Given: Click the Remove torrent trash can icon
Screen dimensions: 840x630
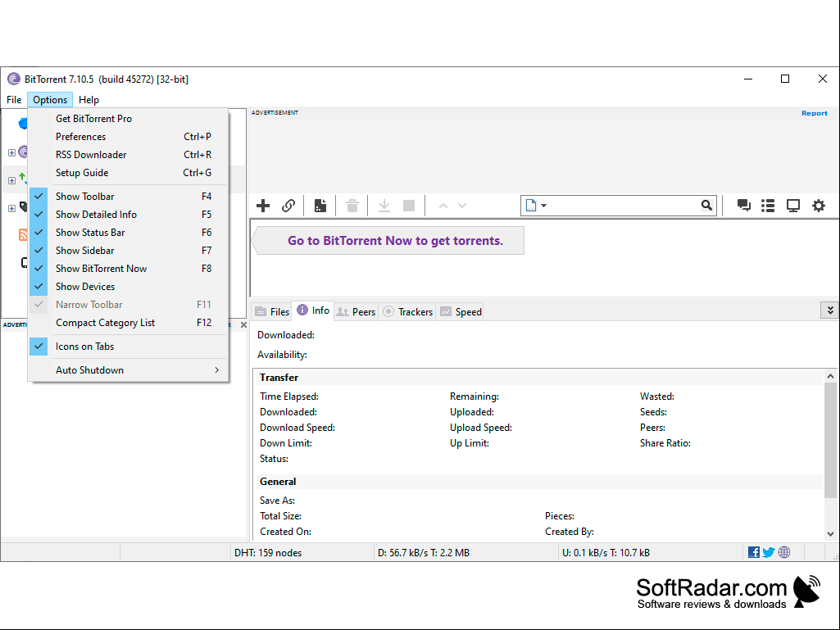Looking at the screenshot, I should tap(352, 206).
